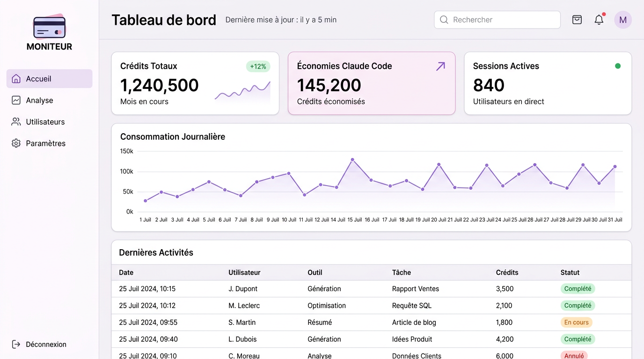644x359 pixels.
Task: Select the Économies Claude Code card
Action: pos(372,83)
